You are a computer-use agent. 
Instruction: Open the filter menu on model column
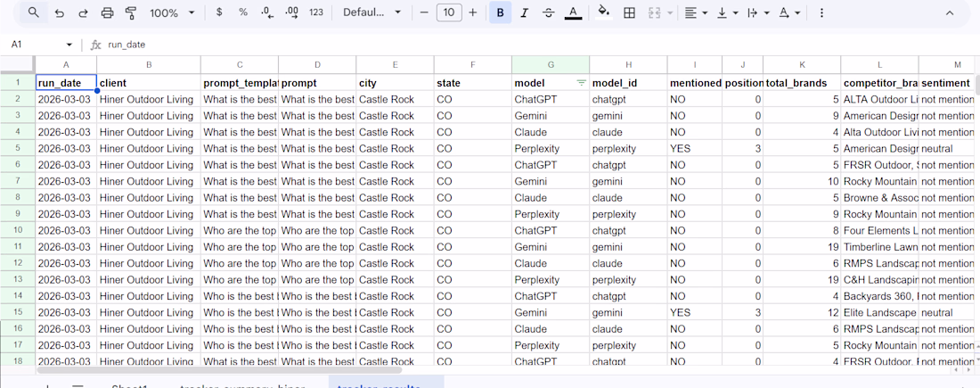point(581,83)
